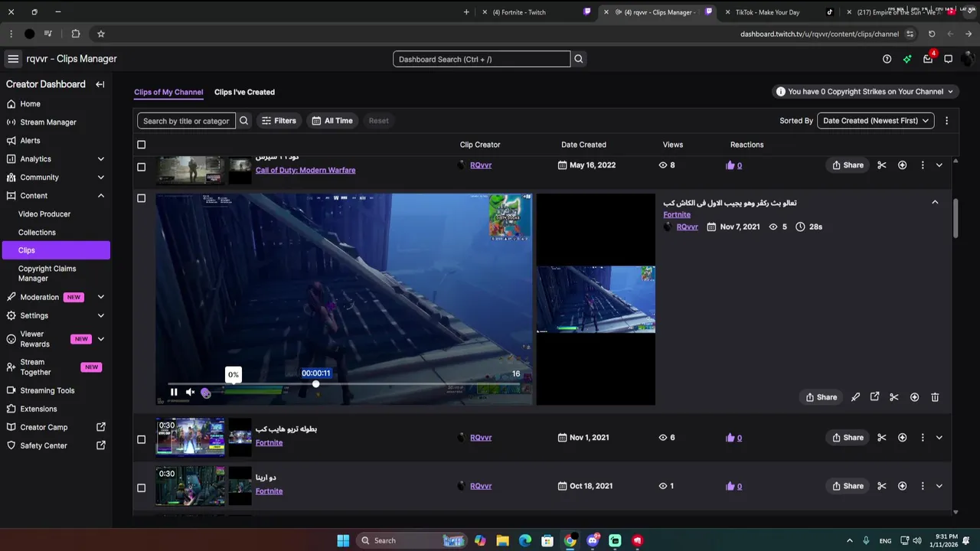Collapse the expanded Nov 7, 2021 clip row
The image size is (980, 551).
[935, 203]
